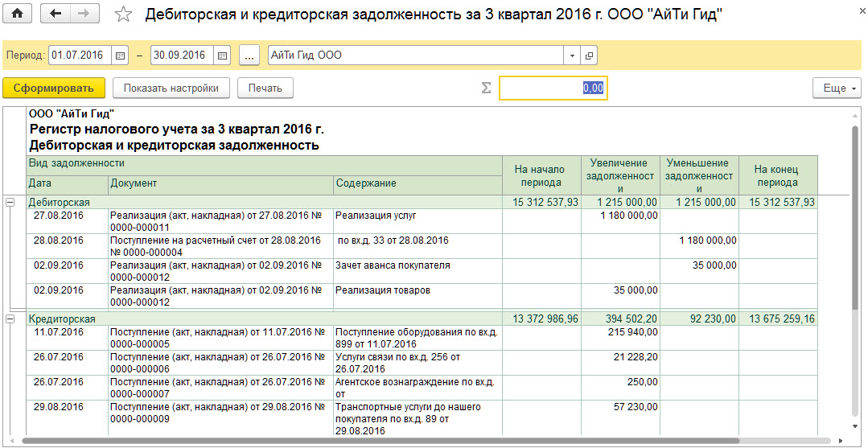Open АйТи Гид ООО organization card icon
This screenshot has width=868, height=448.
point(588,55)
